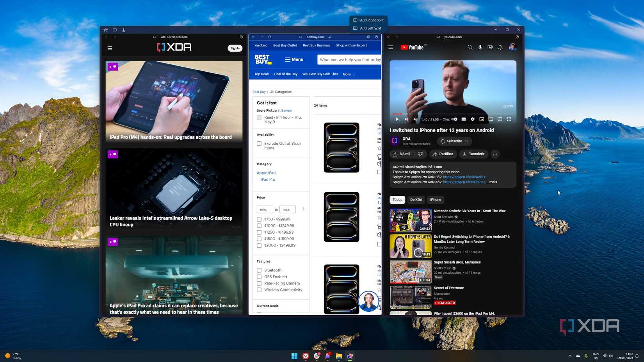Check $2000 - $2499.99 price range
Image resolution: width=644 pixels, height=362 pixels.
point(259,245)
